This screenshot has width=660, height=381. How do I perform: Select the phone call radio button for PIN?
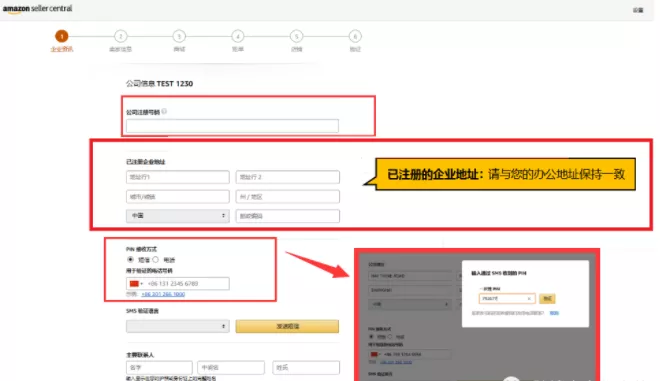(156, 260)
